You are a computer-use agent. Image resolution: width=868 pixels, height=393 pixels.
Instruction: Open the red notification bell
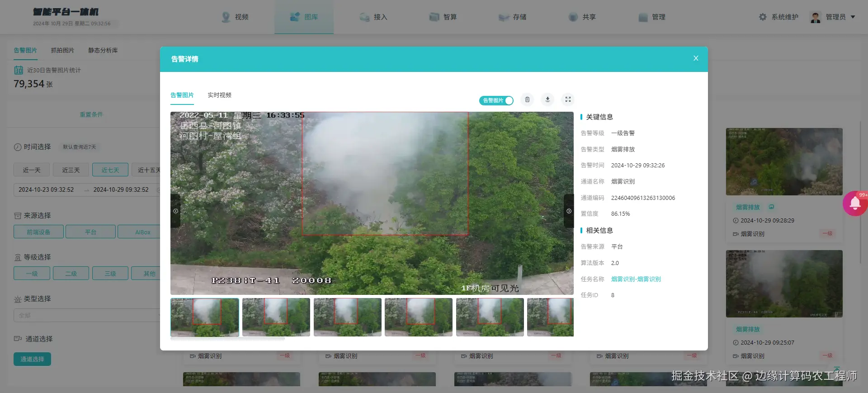click(x=855, y=204)
